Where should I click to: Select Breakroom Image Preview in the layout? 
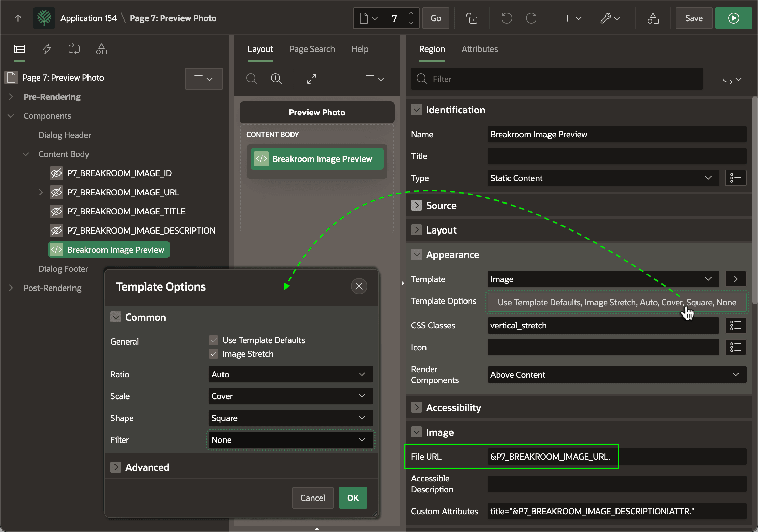pos(317,159)
